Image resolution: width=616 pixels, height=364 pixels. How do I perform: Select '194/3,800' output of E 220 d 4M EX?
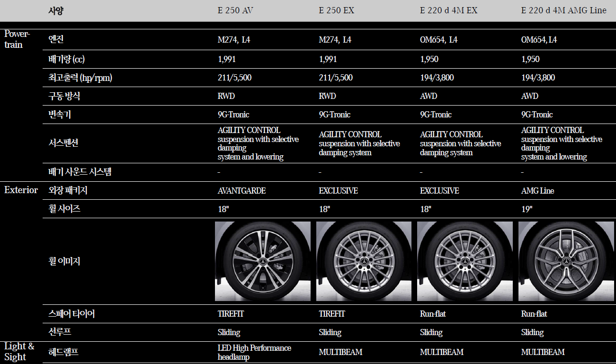(437, 78)
